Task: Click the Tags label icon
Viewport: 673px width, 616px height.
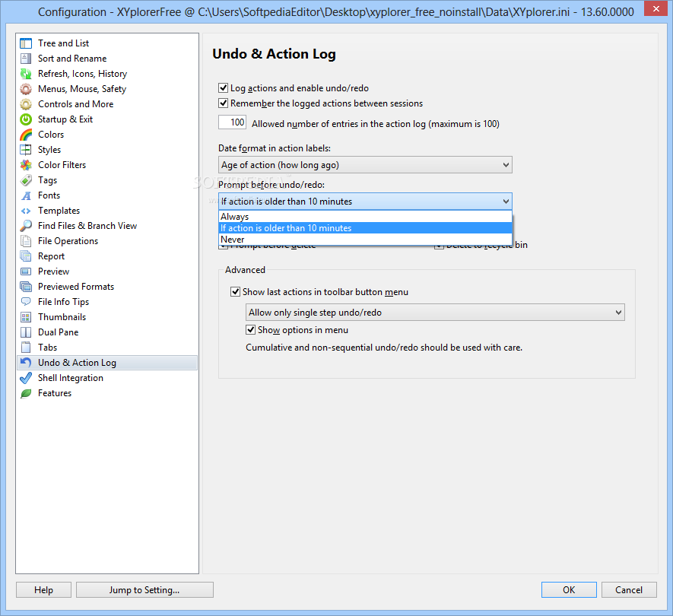Action: pos(26,180)
